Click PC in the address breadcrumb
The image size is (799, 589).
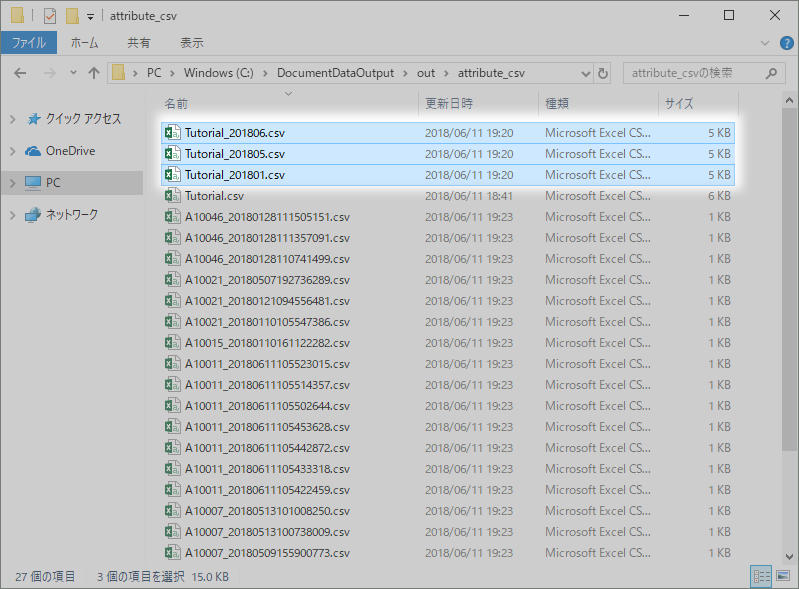click(x=154, y=73)
